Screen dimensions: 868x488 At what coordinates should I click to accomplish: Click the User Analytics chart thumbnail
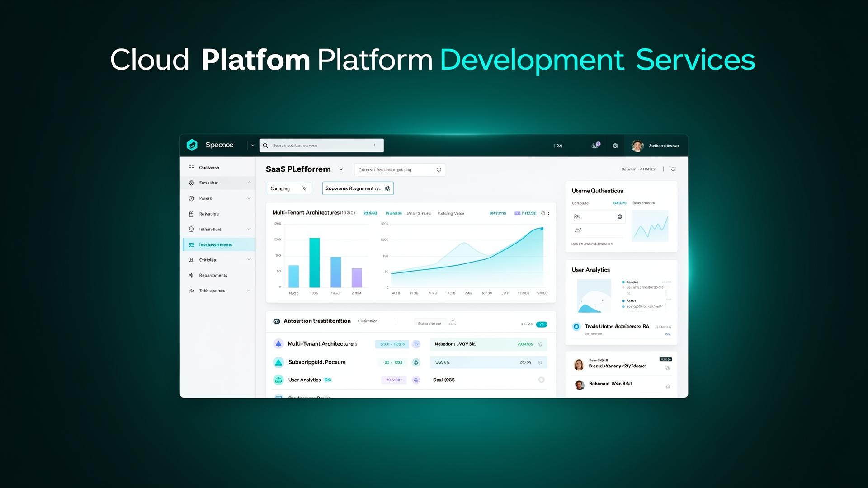coord(594,296)
